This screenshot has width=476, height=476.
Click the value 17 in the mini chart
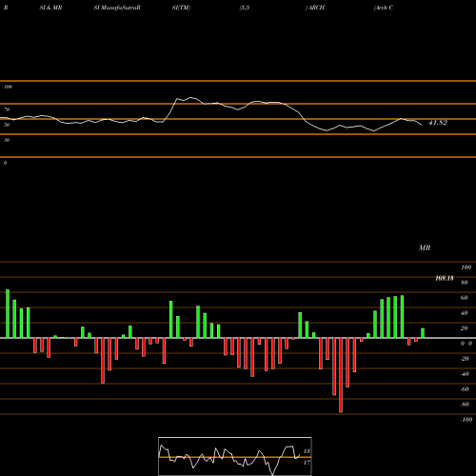click(307, 463)
